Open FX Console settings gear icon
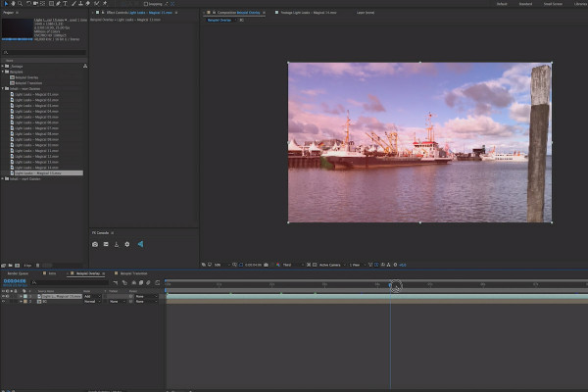Image resolution: width=588 pixels, height=392 pixels. coord(127,244)
